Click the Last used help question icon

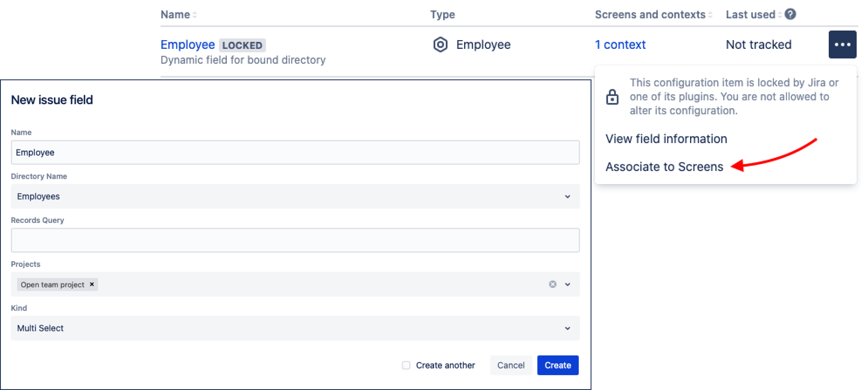790,14
